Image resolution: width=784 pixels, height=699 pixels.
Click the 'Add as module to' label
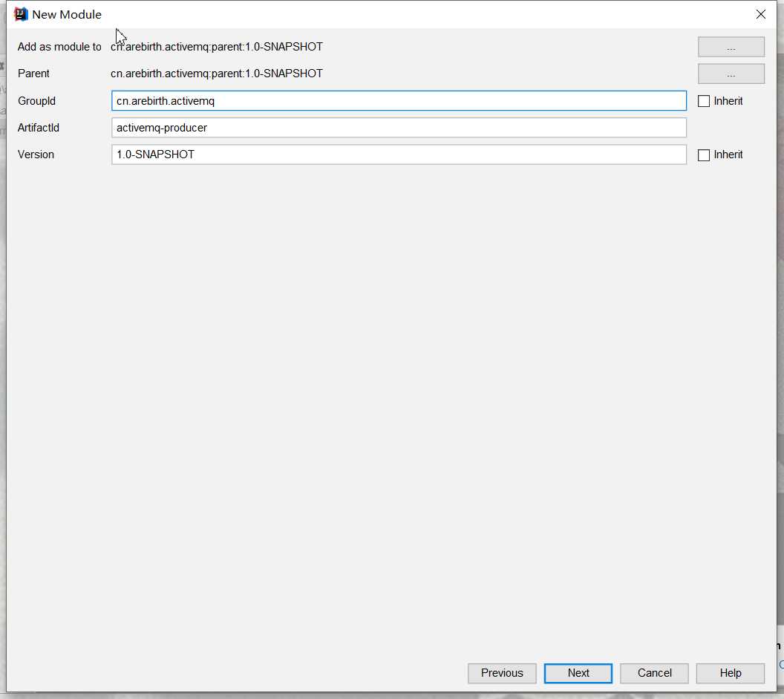pyautogui.click(x=59, y=47)
